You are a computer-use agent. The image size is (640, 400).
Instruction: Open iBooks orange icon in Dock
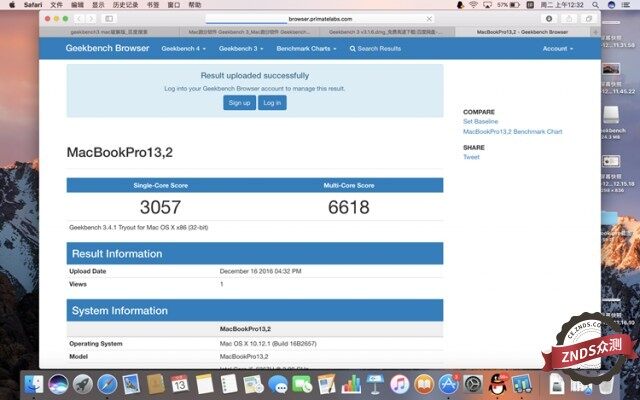pyautogui.click(x=424, y=384)
